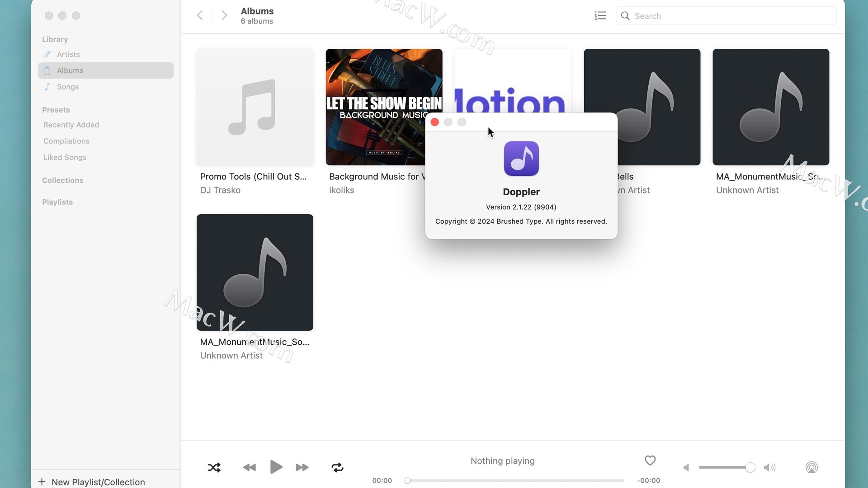Viewport: 868px width, 488px height.
Task: Click the 'Promo Tools (Chill Out S...' title
Action: (x=253, y=177)
